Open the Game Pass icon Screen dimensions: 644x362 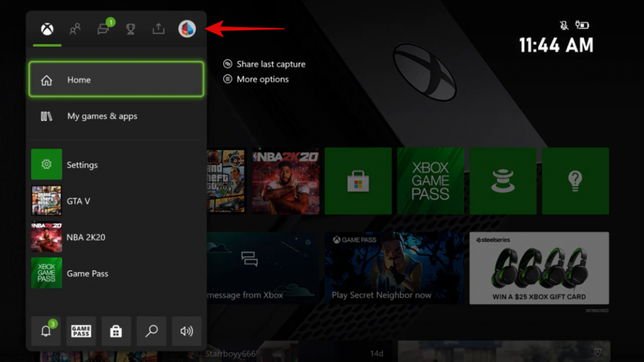[x=80, y=331]
